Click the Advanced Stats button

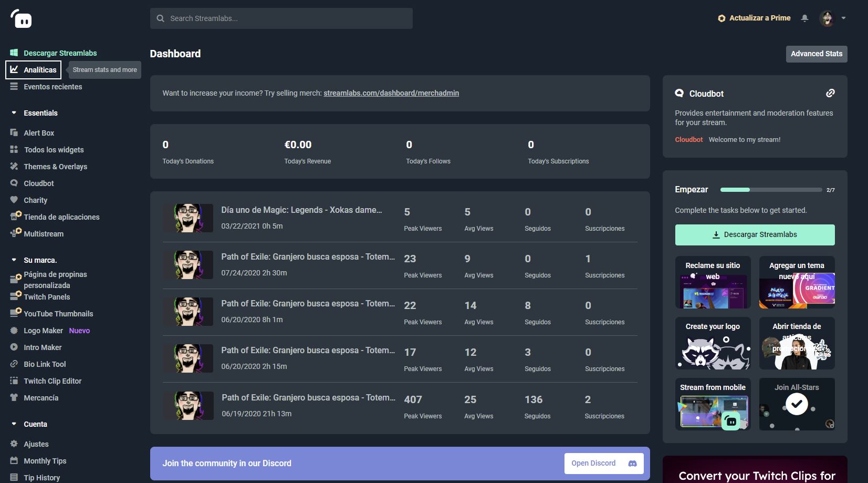816,54
